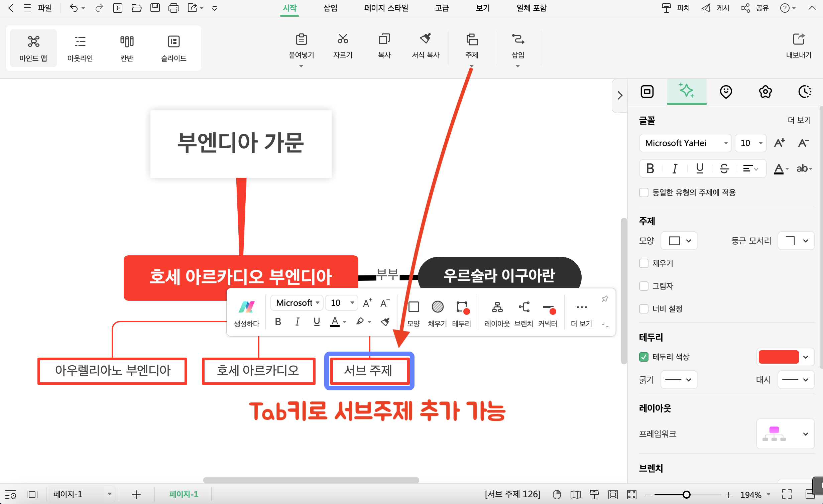
Task: Enable the 너비 설정 width checkbox
Action: pyautogui.click(x=644, y=309)
